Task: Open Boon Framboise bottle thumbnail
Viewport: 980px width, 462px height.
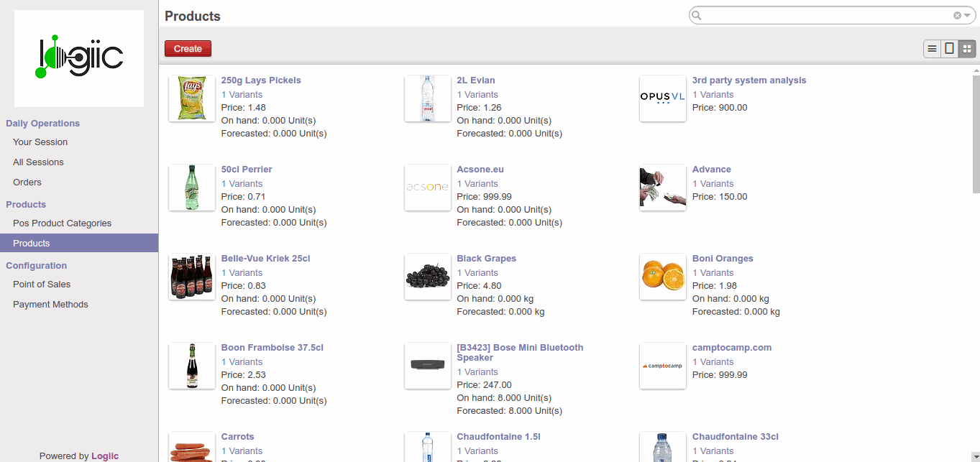Action: (192, 366)
